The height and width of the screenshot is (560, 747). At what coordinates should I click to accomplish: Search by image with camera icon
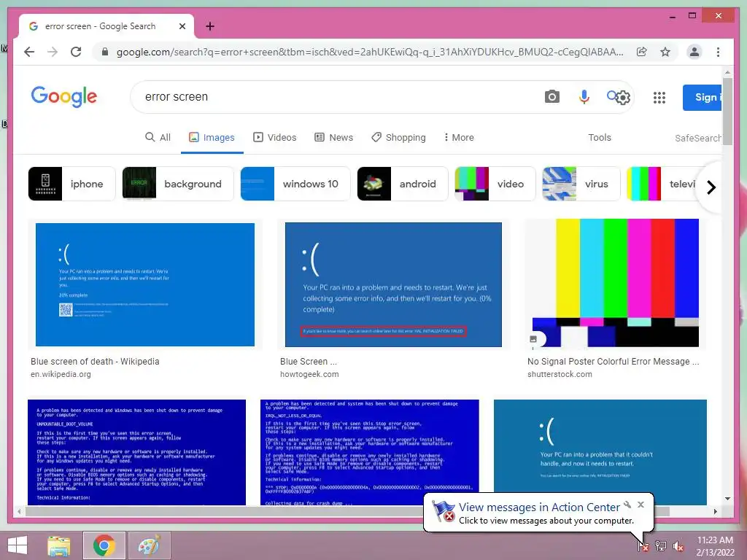(x=551, y=97)
